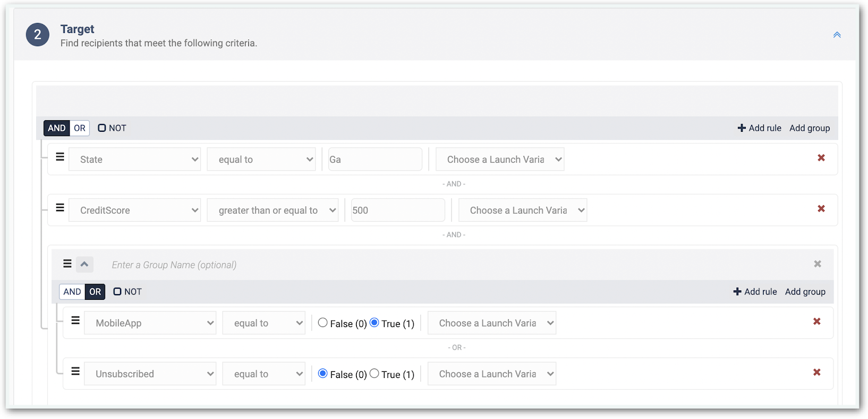Image resolution: width=868 pixels, height=419 pixels.
Task: Add a rule to the top-level group
Action: coord(760,128)
